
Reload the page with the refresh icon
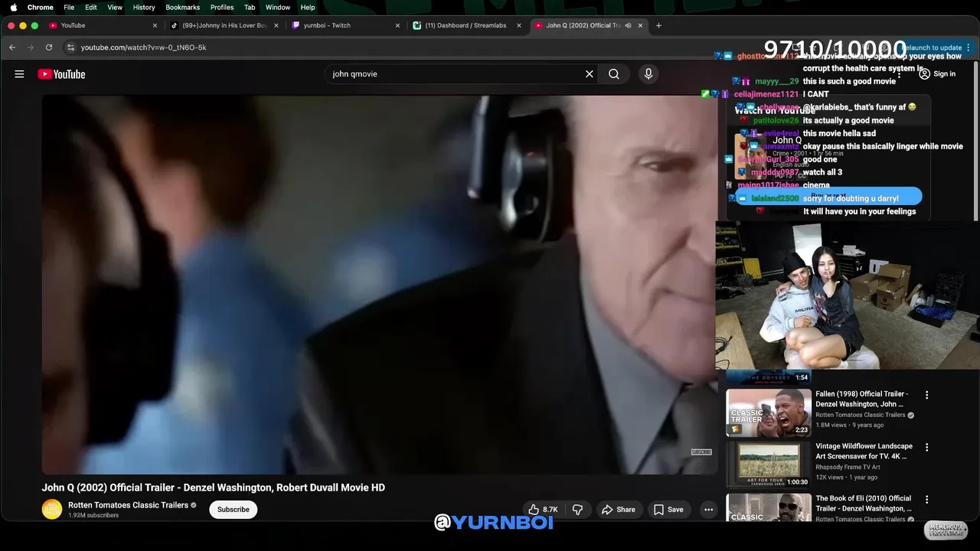tap(49, 47)
